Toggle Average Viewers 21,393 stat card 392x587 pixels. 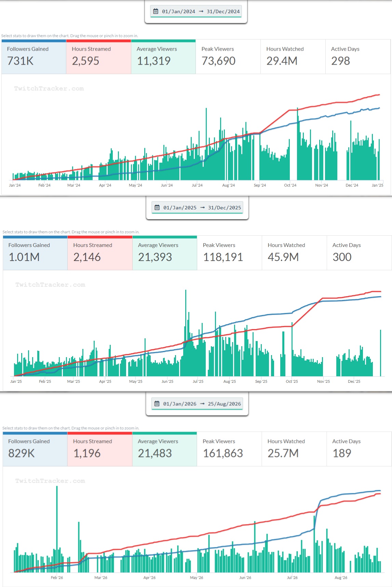165,253
